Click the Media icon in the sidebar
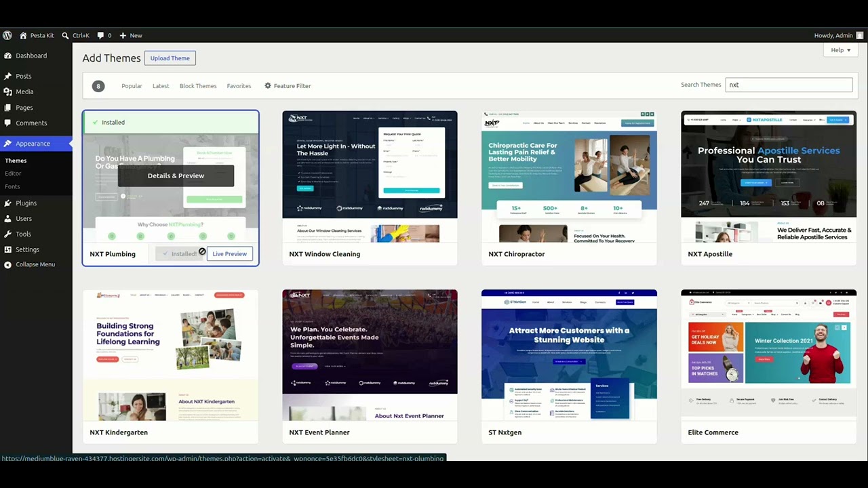The height and width of the screenshot is (488, 868). (7, 91)
